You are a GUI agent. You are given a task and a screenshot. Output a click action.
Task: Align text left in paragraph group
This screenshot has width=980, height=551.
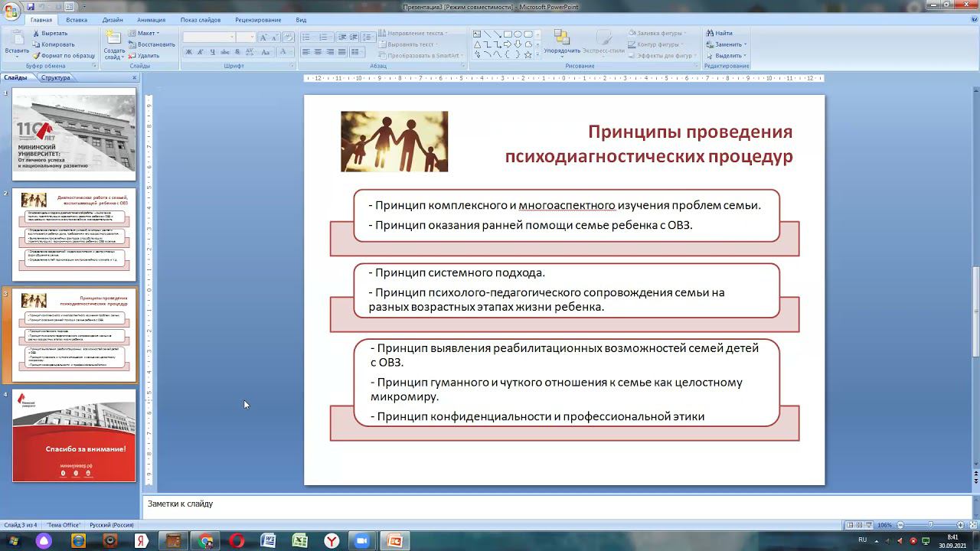point(306,52)
